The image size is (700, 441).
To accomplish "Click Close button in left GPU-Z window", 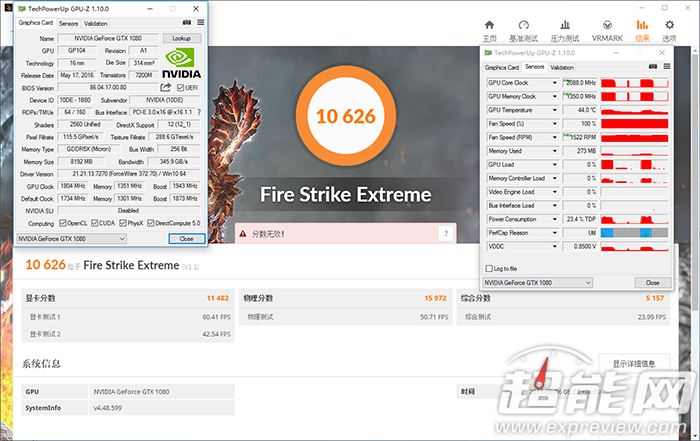I will point(187,239).
